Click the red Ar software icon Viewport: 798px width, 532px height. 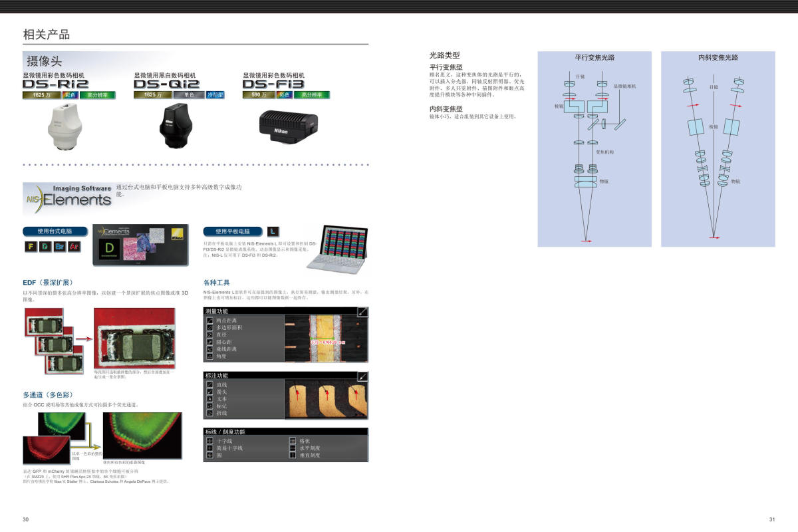[x=74, y=246]
